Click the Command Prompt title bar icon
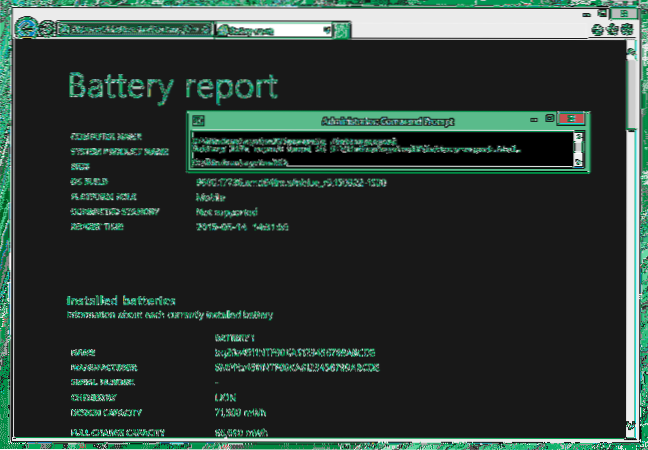This screenshot has height=450, width=648. click(x=198, y=121)
